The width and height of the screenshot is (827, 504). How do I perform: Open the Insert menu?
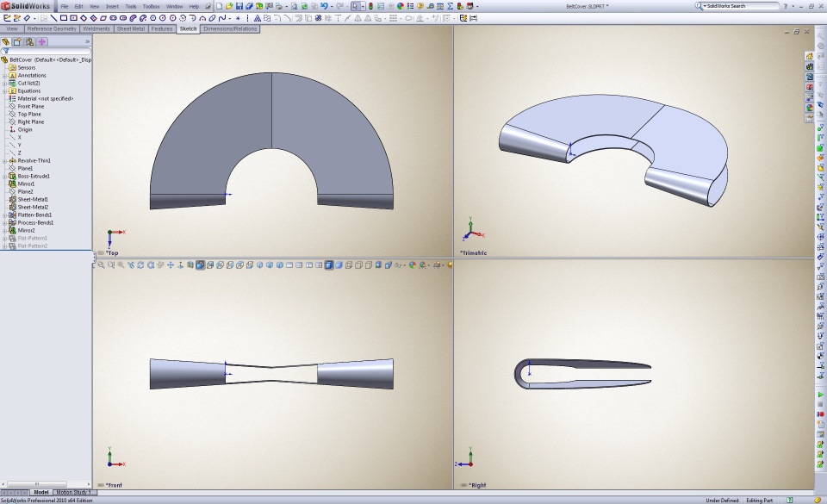click(x=112, y=6)
